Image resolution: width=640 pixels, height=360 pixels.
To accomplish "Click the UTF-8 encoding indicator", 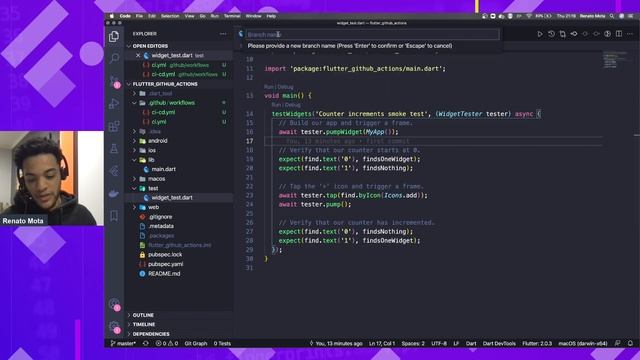I will pos(439,344).
